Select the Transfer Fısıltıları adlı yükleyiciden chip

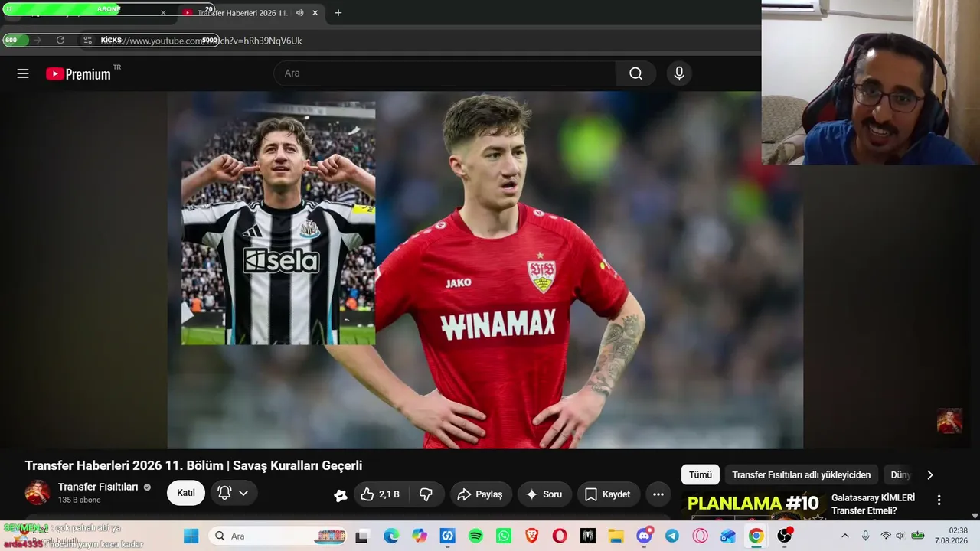coord(801,474)
